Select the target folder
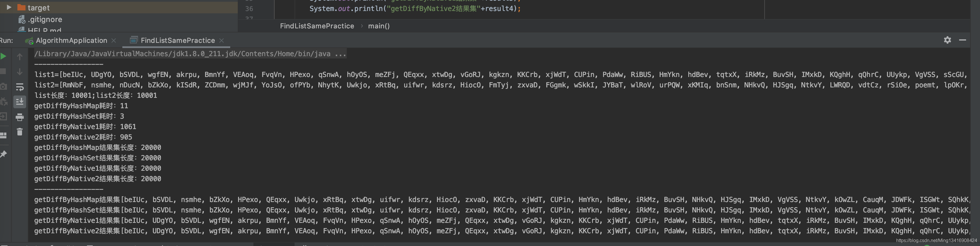 tap(39, 8)
